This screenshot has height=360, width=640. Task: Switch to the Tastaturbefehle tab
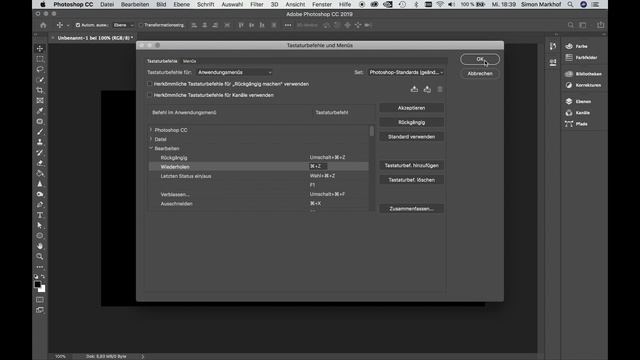(x=162, y=61)
